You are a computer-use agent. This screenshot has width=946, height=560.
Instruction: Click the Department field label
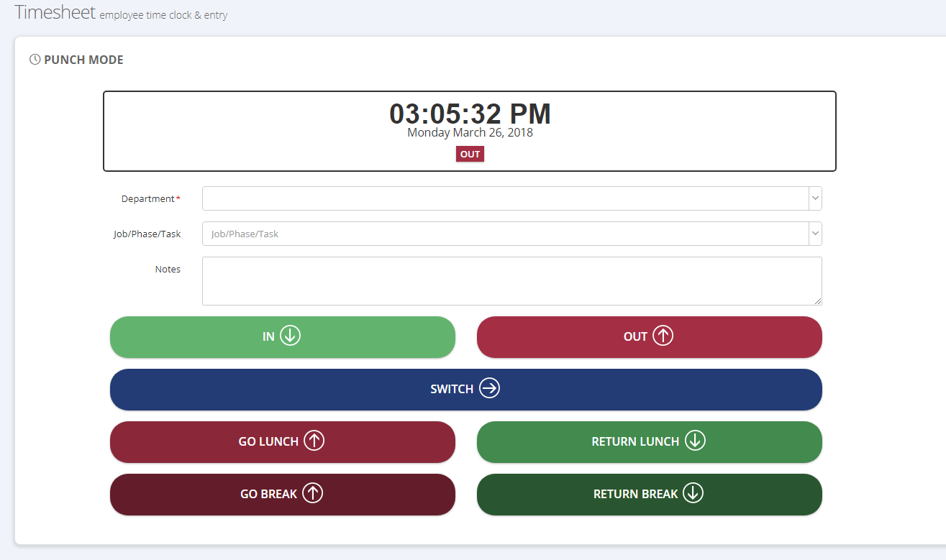(148, 199)
